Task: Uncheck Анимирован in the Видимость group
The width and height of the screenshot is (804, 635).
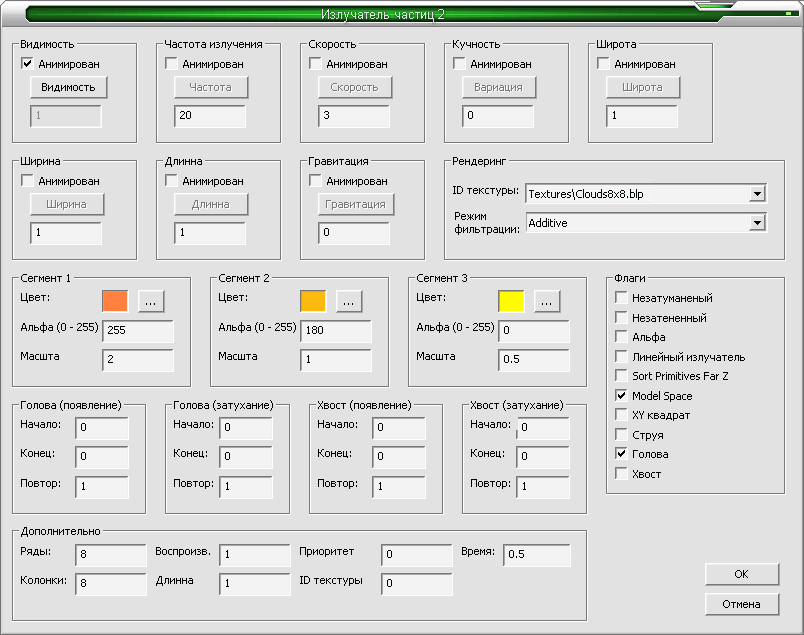Action: [27, 64]
